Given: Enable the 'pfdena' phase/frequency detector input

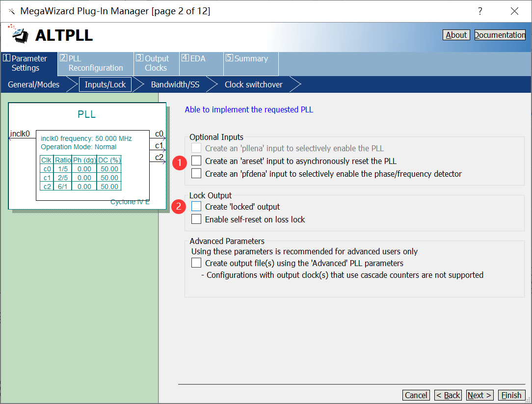Looking at the screenshot, I should tap(196, 173).
